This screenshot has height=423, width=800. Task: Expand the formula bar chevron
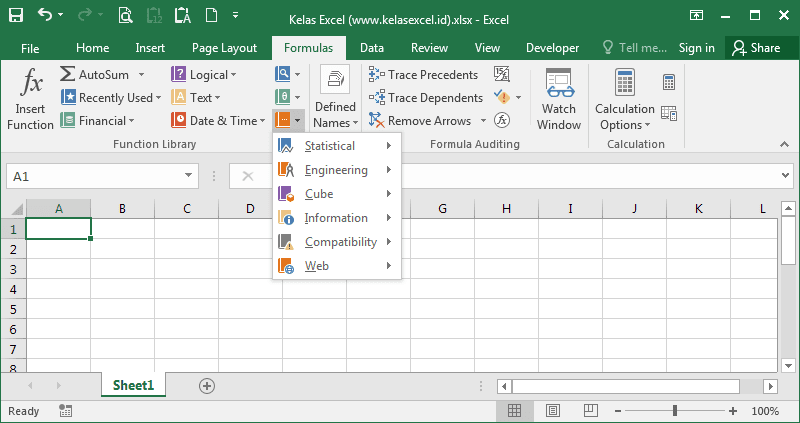[786, 176]
